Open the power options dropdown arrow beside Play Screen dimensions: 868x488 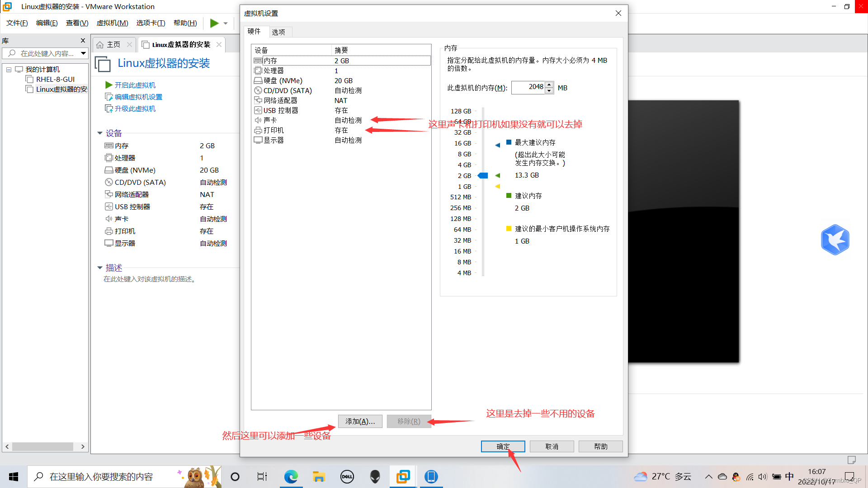(226, 23)
